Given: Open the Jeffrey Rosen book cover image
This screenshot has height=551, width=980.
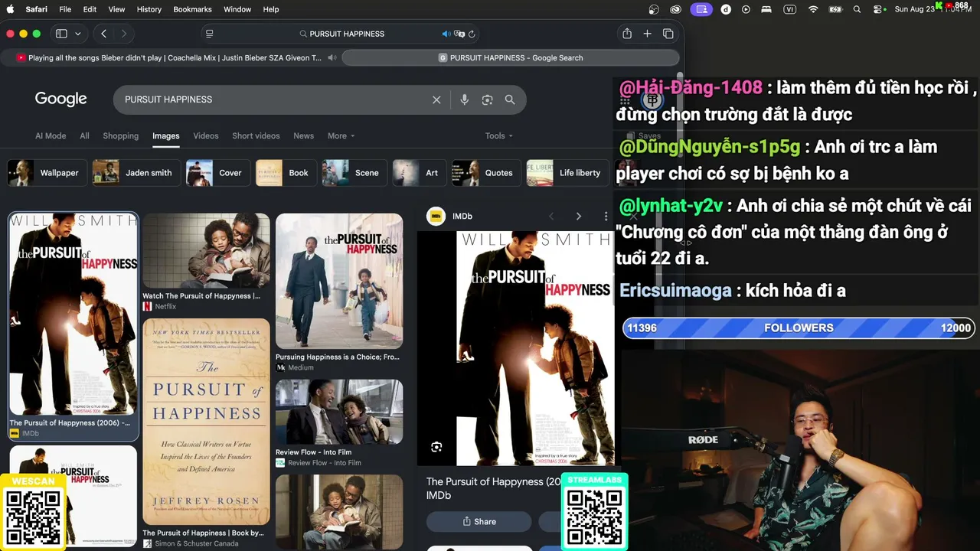Looking at the screenshot, I should (x=206, y=422).
